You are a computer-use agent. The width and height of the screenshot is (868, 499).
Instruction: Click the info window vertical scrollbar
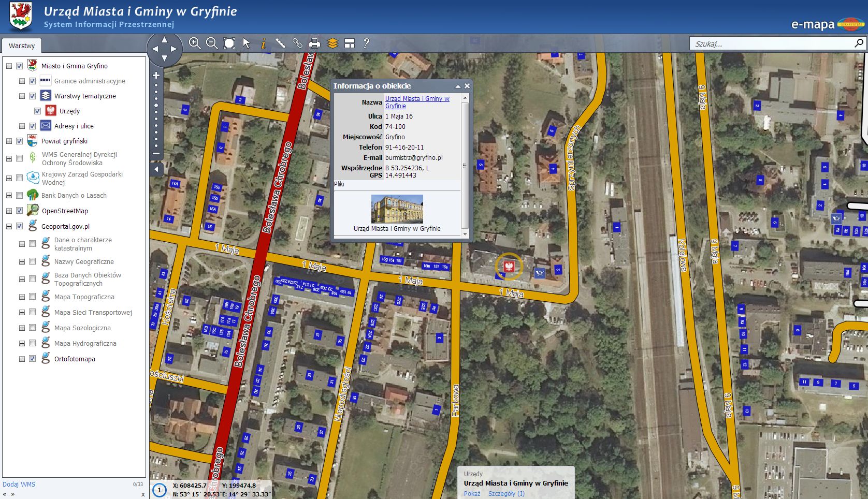465,165
